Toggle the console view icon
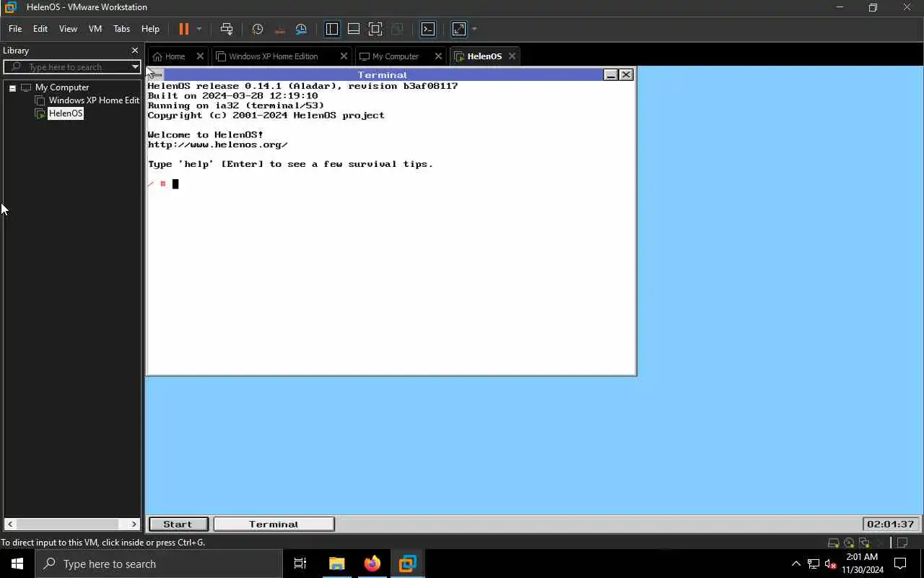The height and width of the screenshot is (578, 924). coord(428,29)
